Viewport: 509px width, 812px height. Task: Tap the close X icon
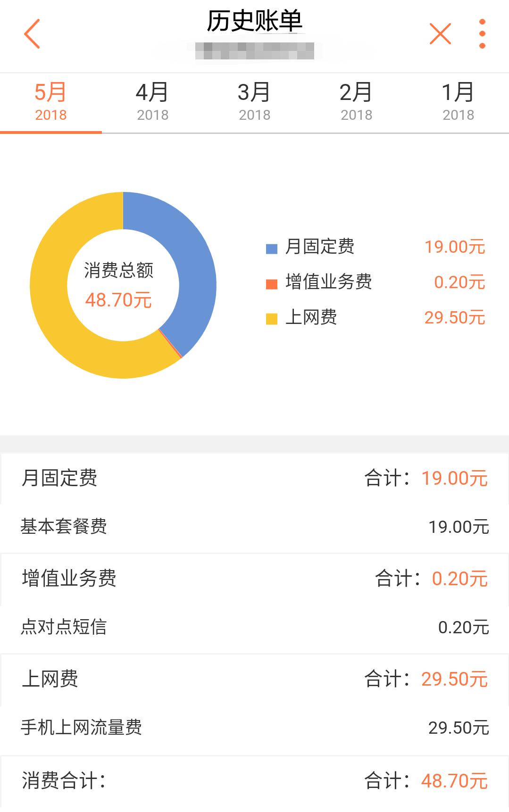(440, 33)
